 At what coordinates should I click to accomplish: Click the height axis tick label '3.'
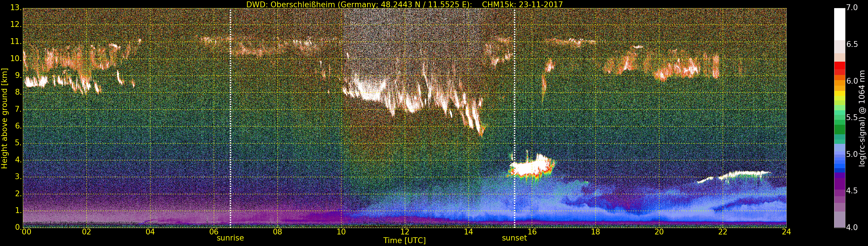[x=18, y=177]
